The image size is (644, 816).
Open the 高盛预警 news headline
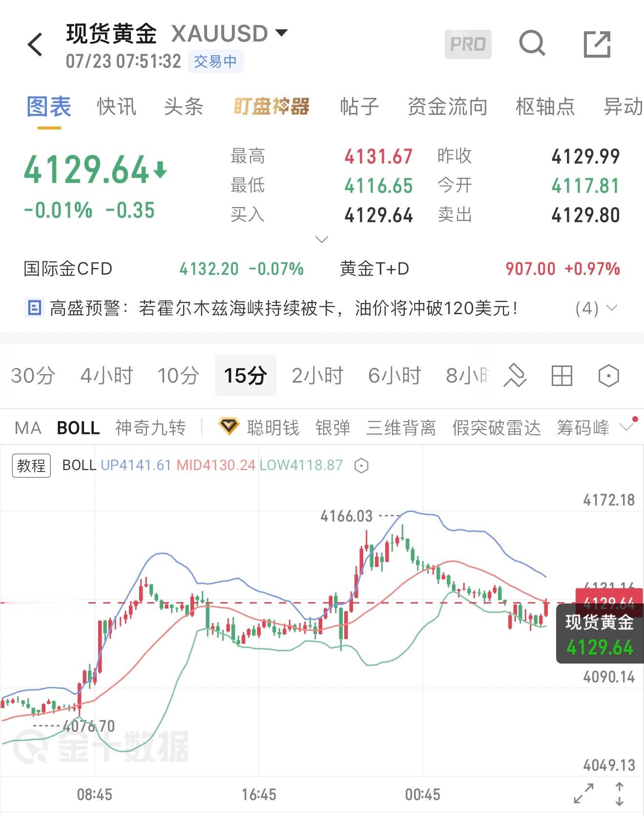pos(284,308)
